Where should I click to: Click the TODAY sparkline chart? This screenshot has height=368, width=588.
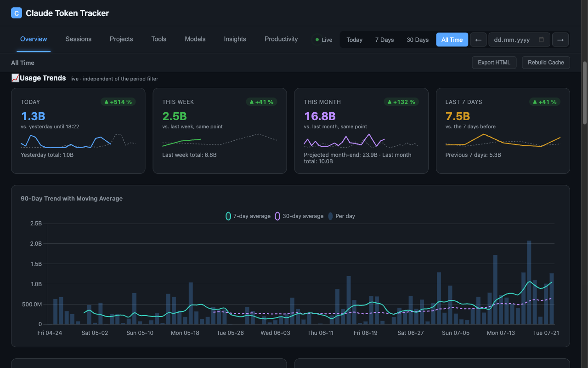(78, 141)
